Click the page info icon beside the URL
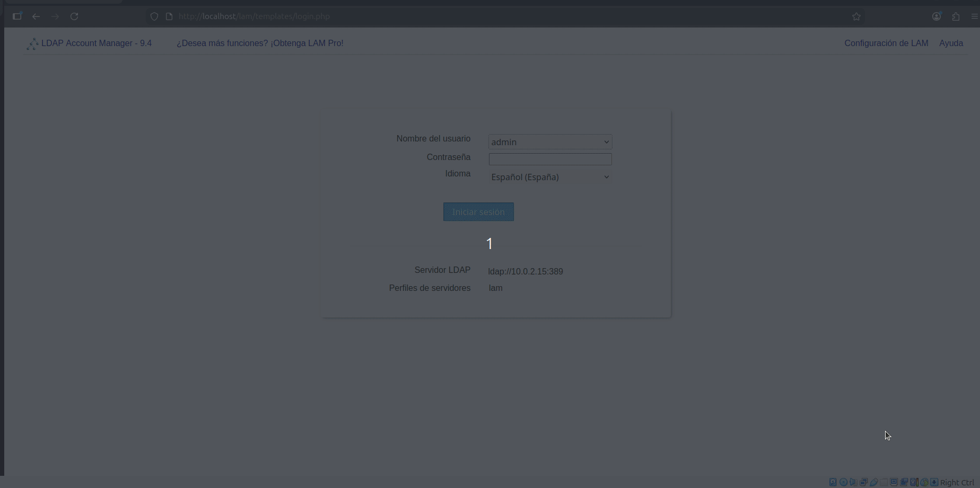 pyautogui.click(x=169, y=16)
